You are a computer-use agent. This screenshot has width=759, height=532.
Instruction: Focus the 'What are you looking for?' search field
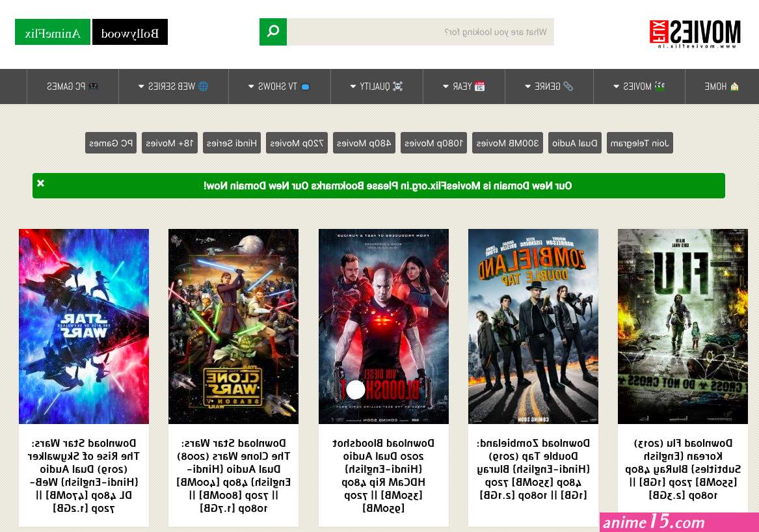(x=420, y=32)
